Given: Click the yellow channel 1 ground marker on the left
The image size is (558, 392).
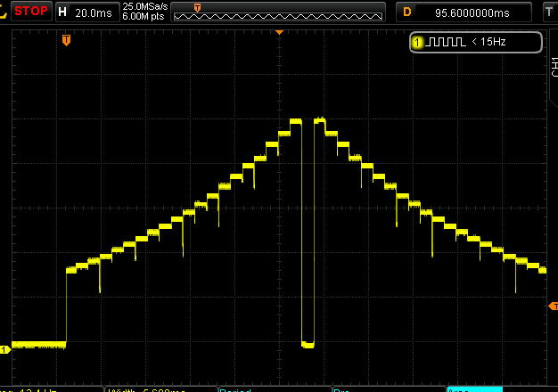Looking at the screenshot, I should 5,350.
